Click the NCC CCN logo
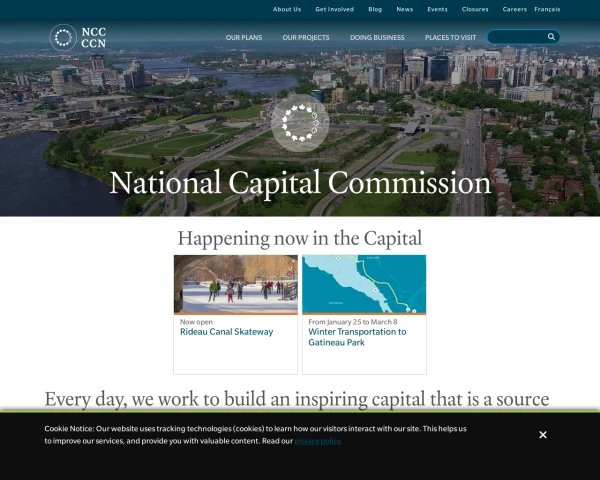600x480 pixels. pos(78,37)
